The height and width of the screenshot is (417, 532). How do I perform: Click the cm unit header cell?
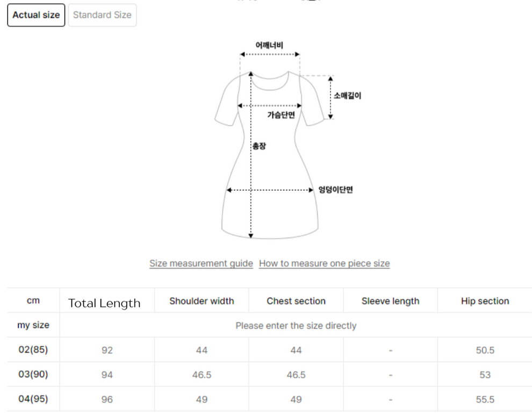33,301
